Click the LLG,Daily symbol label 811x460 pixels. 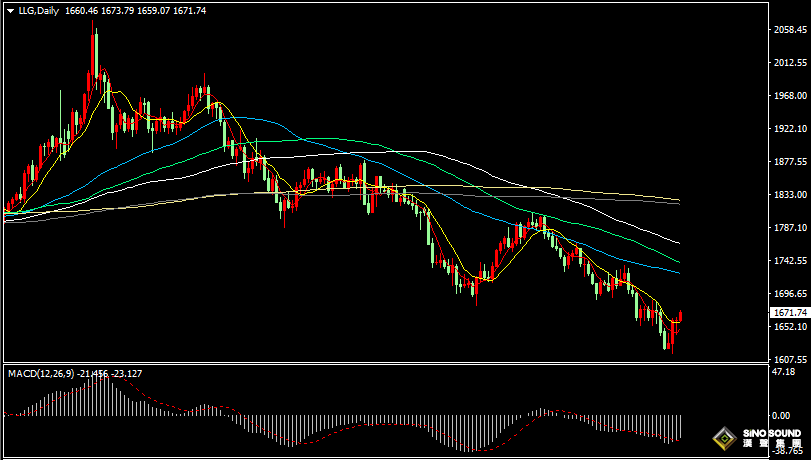click(x=39, y=10)
